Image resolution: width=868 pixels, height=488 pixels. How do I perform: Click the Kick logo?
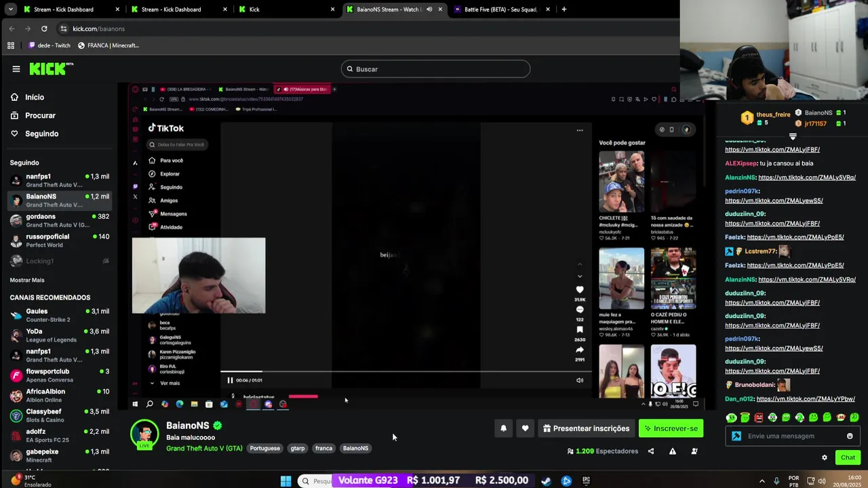51,68
